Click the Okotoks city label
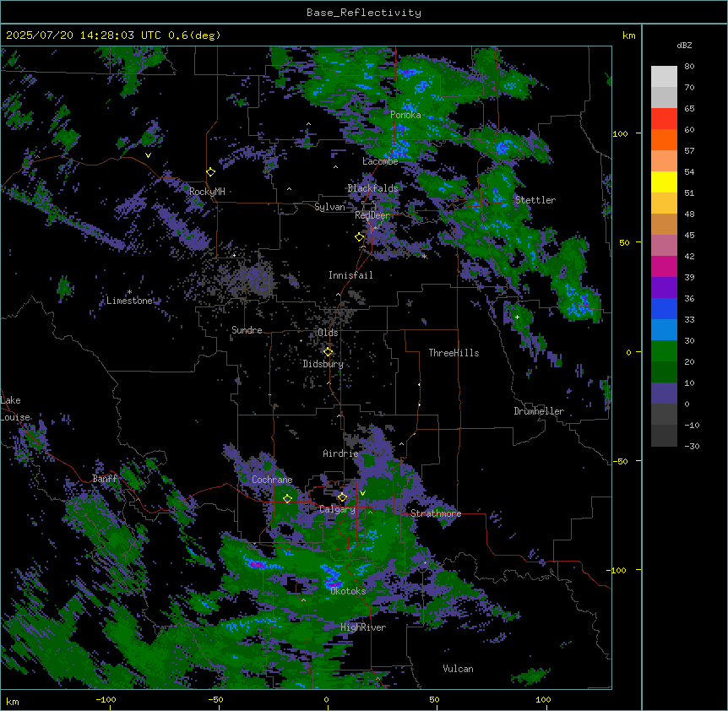 (348, 591)
